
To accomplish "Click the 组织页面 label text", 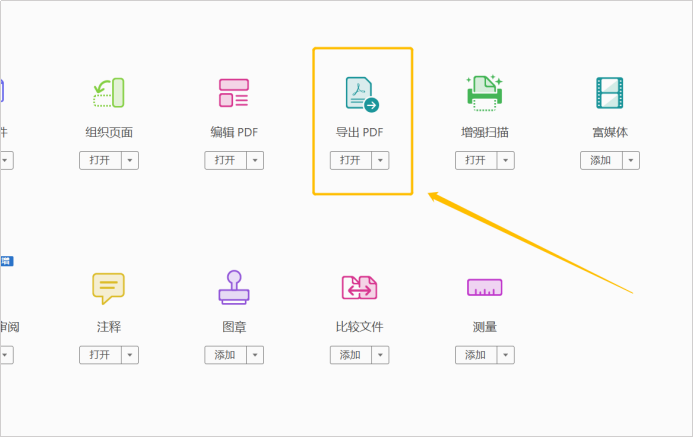I will tap(109, 132).
